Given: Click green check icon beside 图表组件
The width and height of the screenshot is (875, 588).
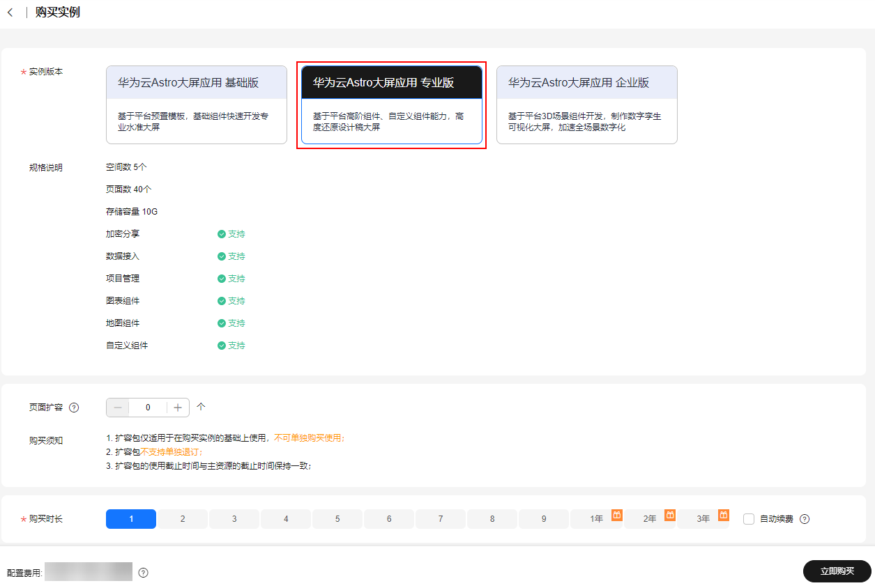Looking at the screenshot, I should pos(222,301).
